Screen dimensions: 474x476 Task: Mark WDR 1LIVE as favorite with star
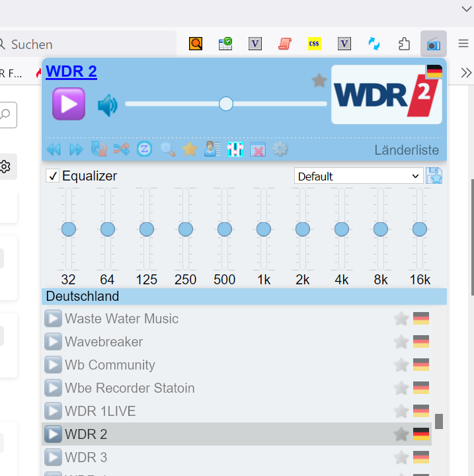(401, 411)
